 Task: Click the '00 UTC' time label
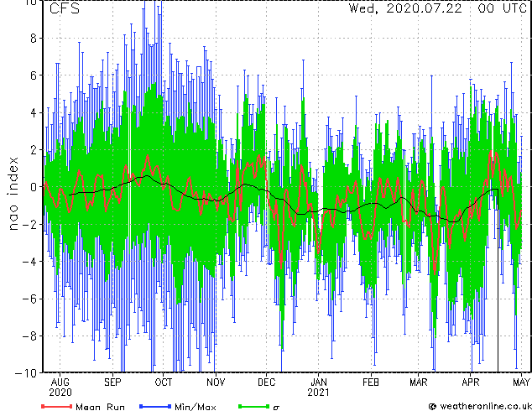click(502, 8)
